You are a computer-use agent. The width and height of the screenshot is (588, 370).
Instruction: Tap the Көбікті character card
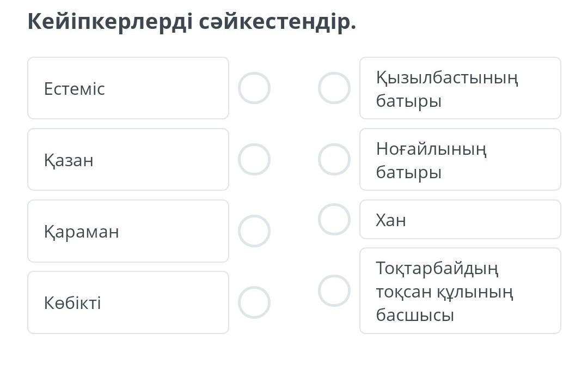[x=128, y=302]
